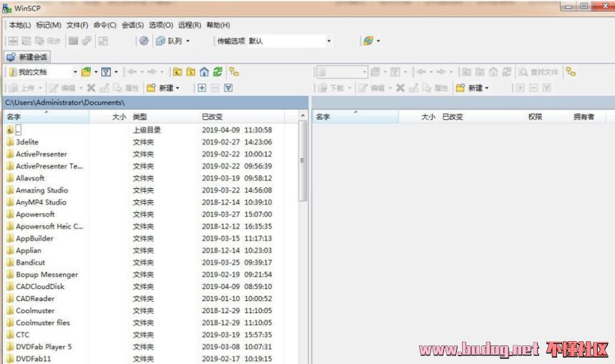Click local select files plus icon
Image resolution: width=615 pixels, height=364 pixels.
point(202,88)
